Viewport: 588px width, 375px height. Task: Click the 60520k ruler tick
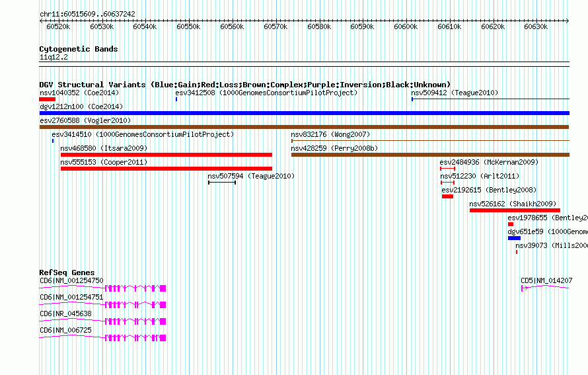58,26
